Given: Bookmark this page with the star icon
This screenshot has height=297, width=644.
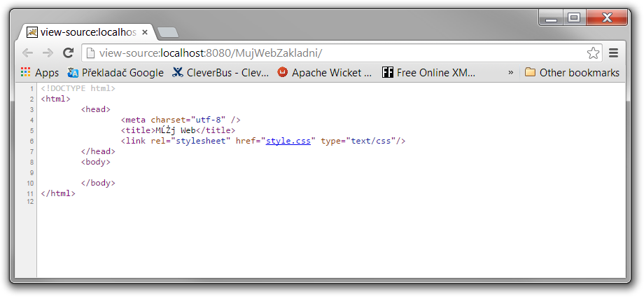Looking at the screenshot, I should point(593,53).
